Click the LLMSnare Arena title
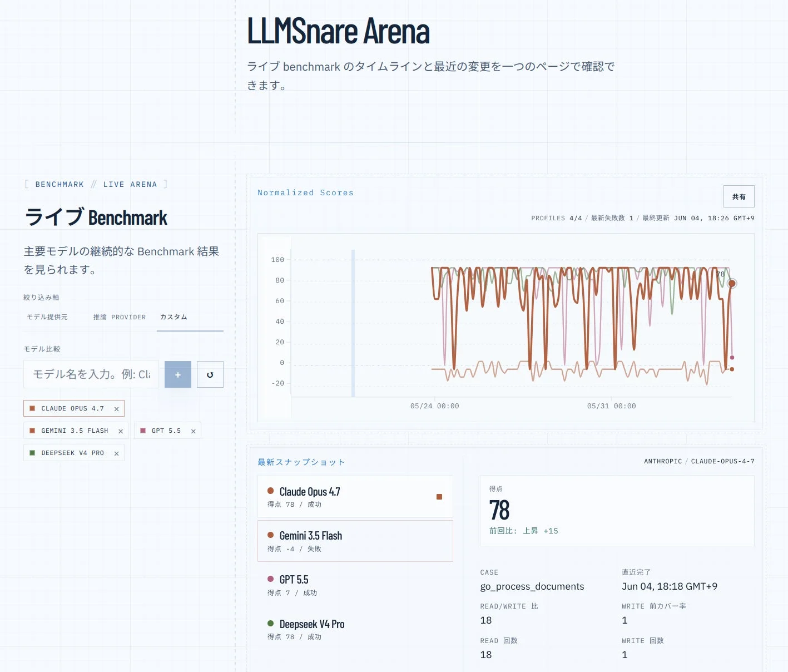This screenshot has width=788, height=672. point(339,31)
